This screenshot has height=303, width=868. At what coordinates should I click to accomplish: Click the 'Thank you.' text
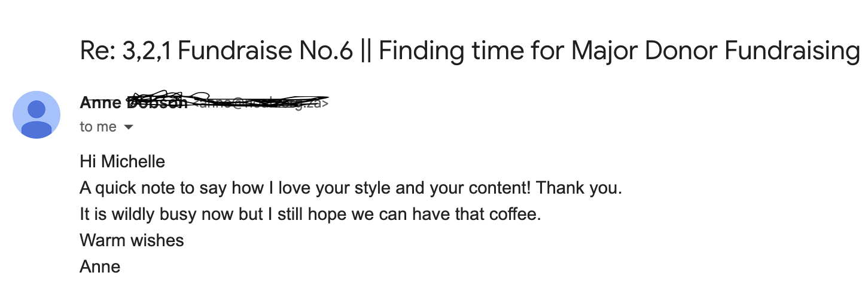point(579,188)
